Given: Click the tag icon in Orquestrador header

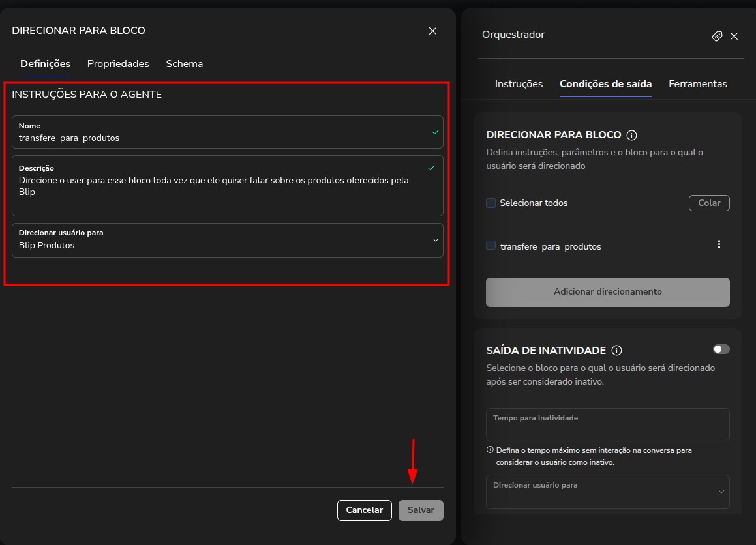Looking at the screenshot, I should [716, 36].
